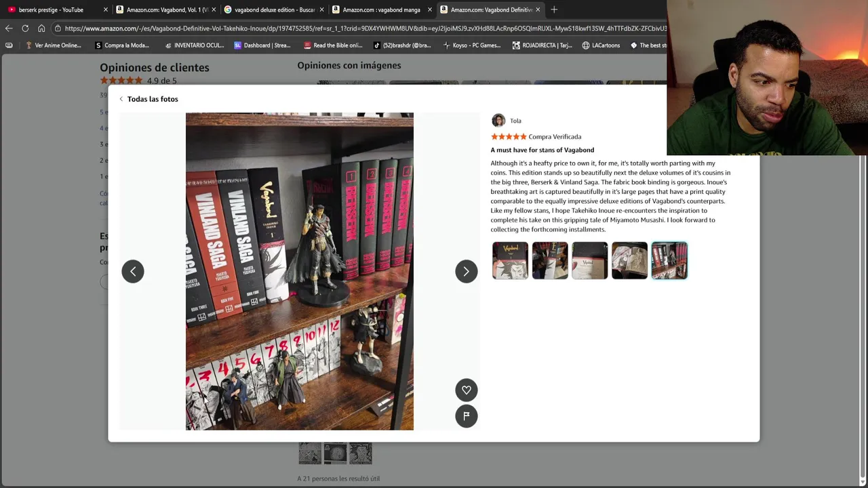
Task: Report this photo with the flag icon
Action: 466,416
